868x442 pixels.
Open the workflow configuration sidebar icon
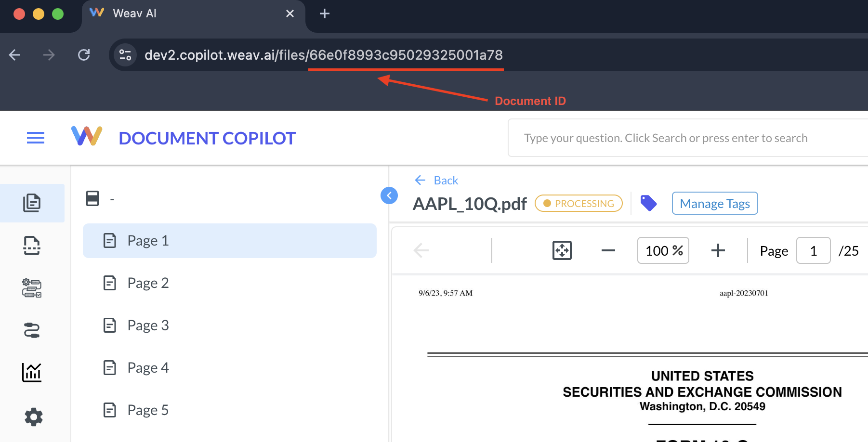pyautogui.click(x=32, y=288)
